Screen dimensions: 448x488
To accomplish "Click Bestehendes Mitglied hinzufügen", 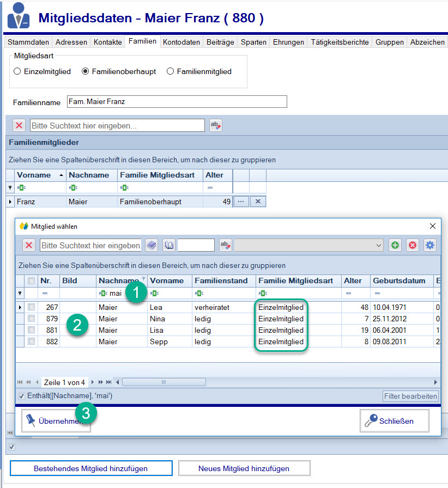I will click(x=91, y=468).
